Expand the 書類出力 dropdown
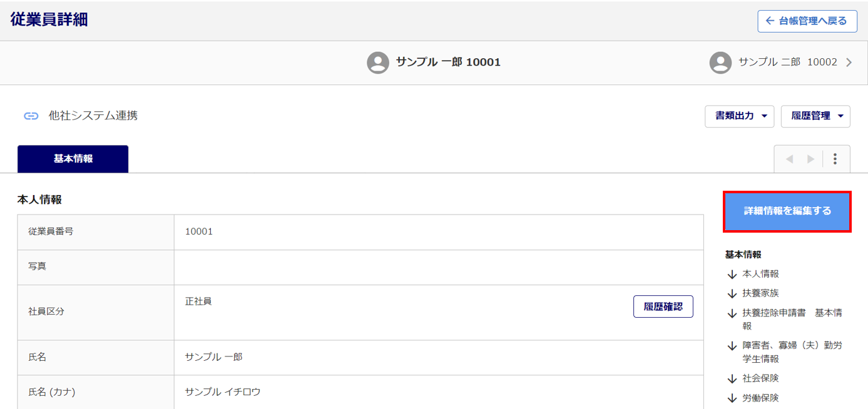Viewport: 868px width, 409px height. [x=739, y=116]
